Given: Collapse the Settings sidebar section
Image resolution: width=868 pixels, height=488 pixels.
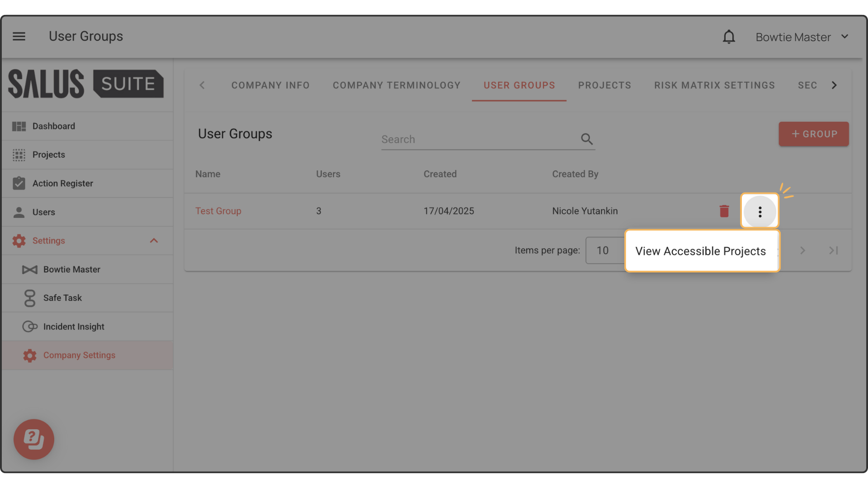Looking at the screenshot, I should click(154, 241).
